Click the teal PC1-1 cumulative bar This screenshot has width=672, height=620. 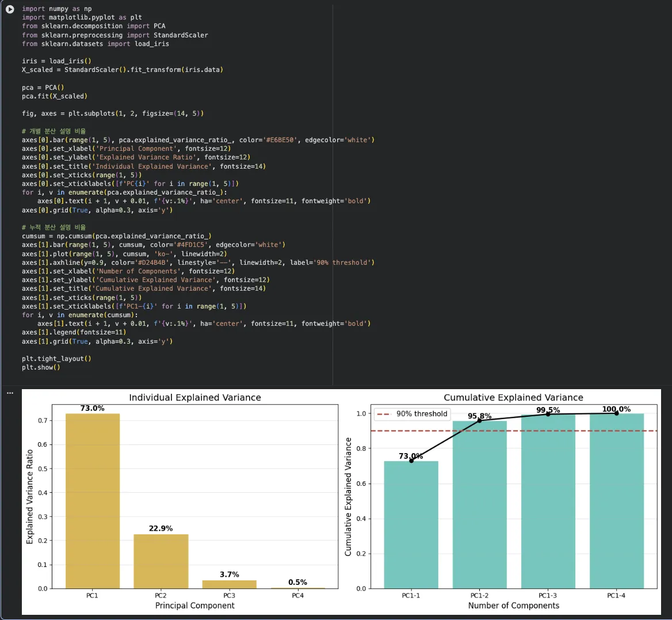click(411, 524)
